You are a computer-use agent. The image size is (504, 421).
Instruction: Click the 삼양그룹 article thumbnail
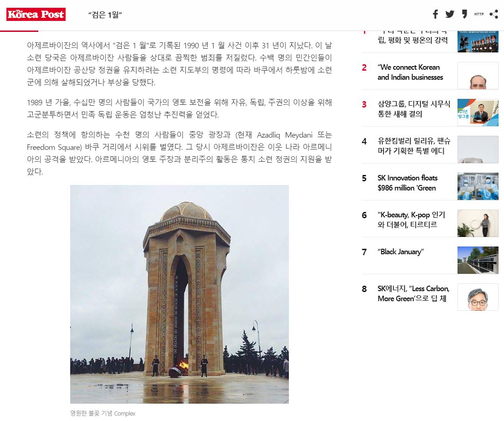478,113
